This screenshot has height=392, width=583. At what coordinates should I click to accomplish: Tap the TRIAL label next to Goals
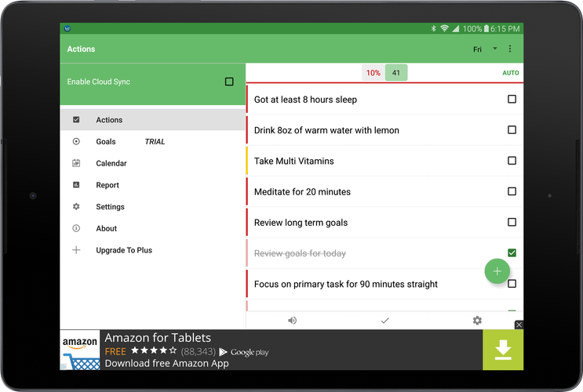pos(155,142)
